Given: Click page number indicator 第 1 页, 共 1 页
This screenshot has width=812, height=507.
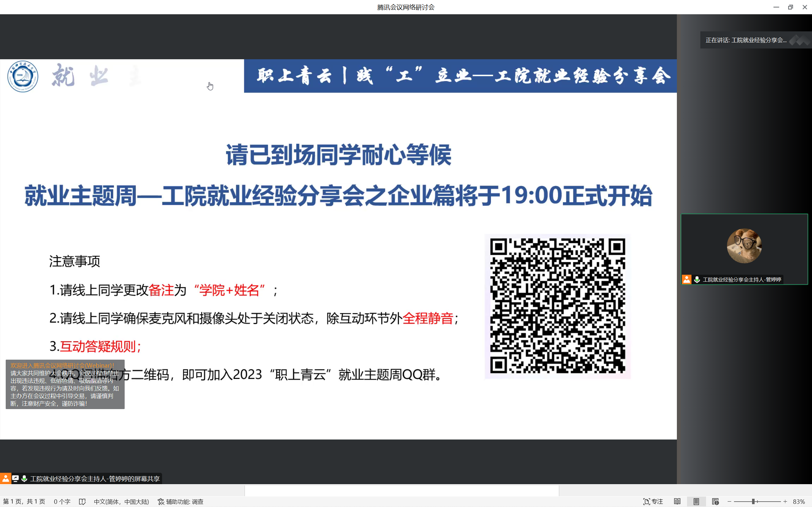Looking at the screenshot, I should pyautogui.click(x=24, y=502).
